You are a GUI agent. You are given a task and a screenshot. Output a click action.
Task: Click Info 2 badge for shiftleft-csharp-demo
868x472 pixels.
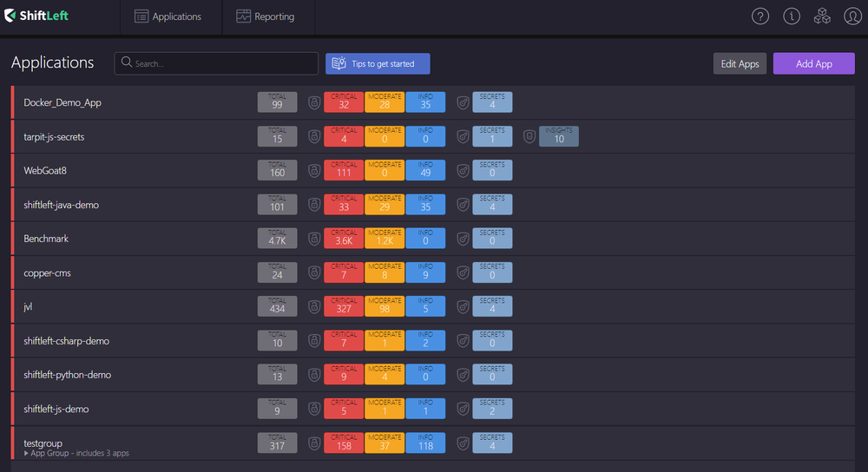[x=425, y=341]
